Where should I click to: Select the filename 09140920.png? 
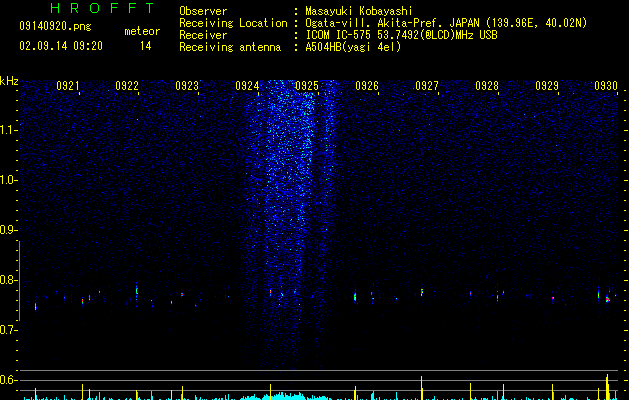[x=55, y=27]
